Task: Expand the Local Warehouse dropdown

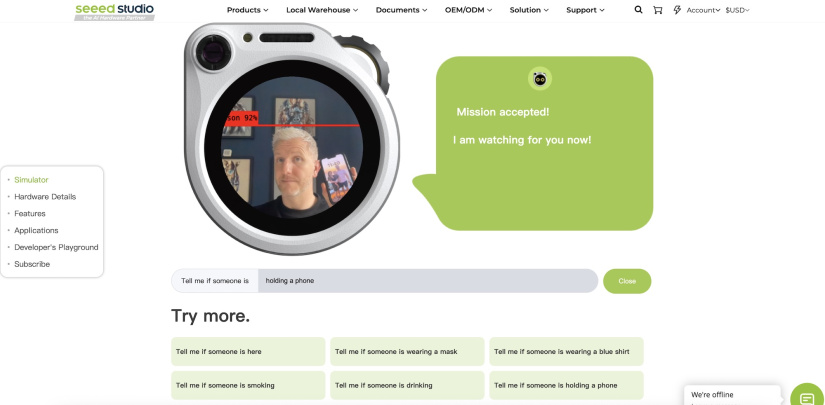Action: pyautogui.click(x=322, y=10)
